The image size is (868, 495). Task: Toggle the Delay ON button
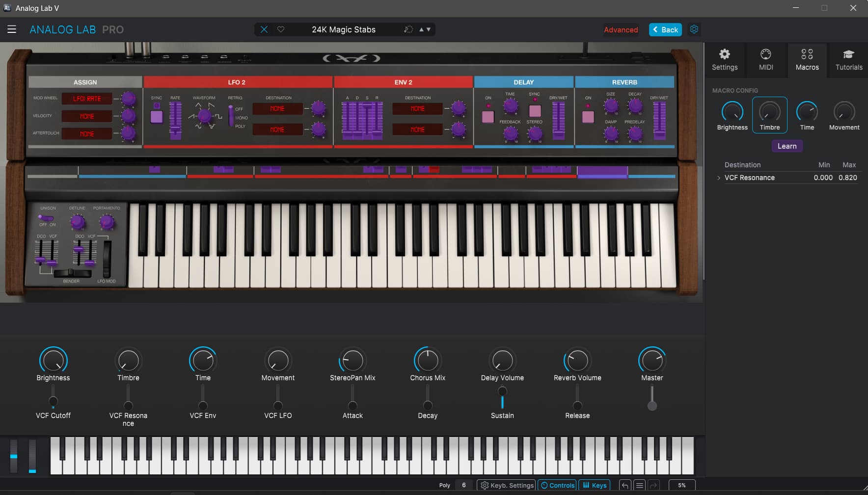[x=488, y=117]
